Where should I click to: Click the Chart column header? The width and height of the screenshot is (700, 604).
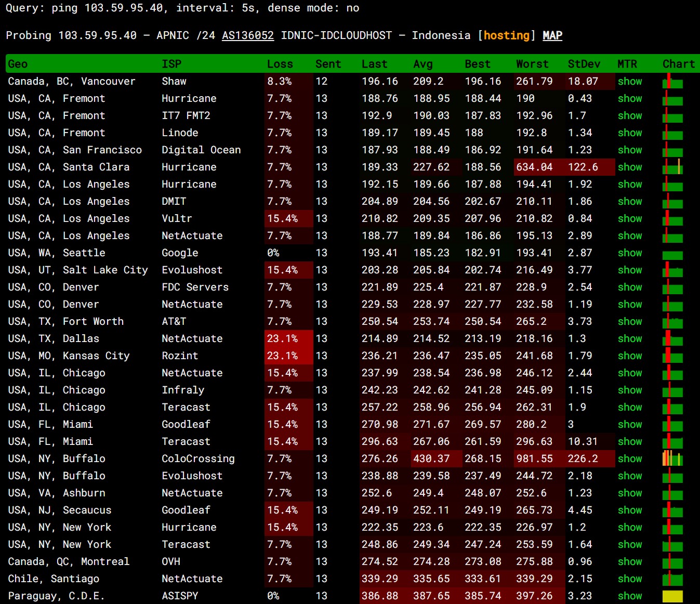coord(679,64)
